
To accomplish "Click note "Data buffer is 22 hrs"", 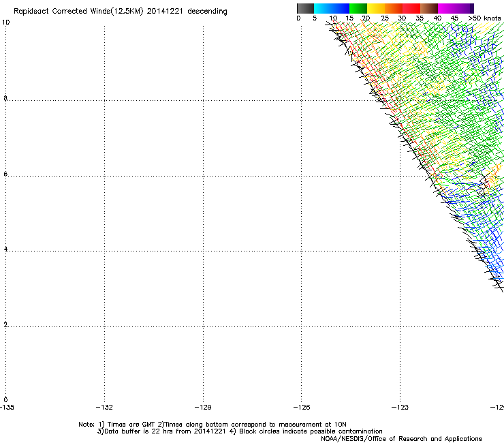I will 139,431.
